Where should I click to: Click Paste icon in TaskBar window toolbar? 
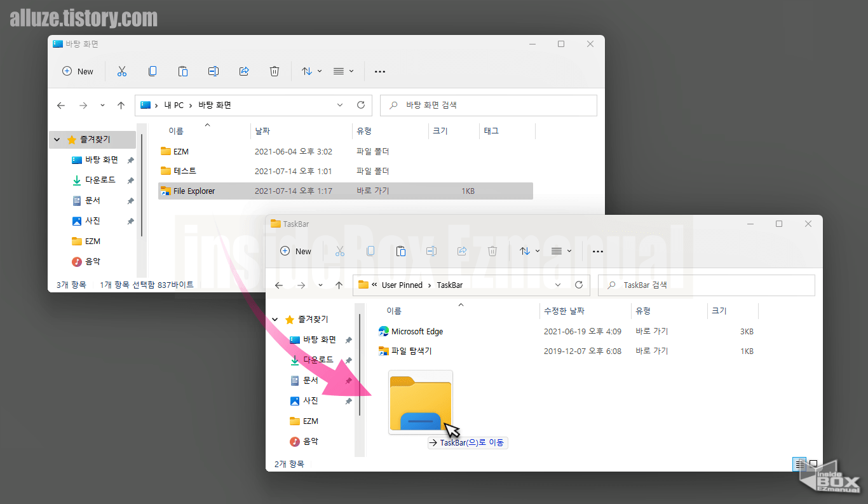click(401, 251)
